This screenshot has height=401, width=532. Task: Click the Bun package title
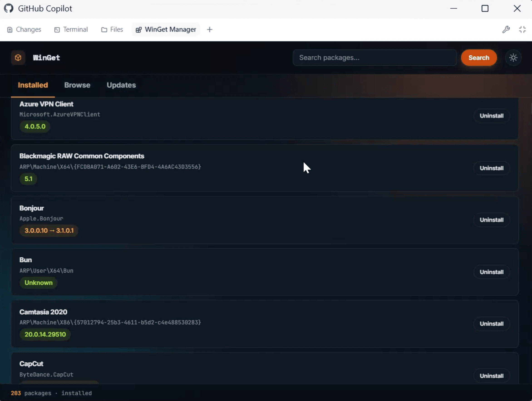(x=25, y=260)
